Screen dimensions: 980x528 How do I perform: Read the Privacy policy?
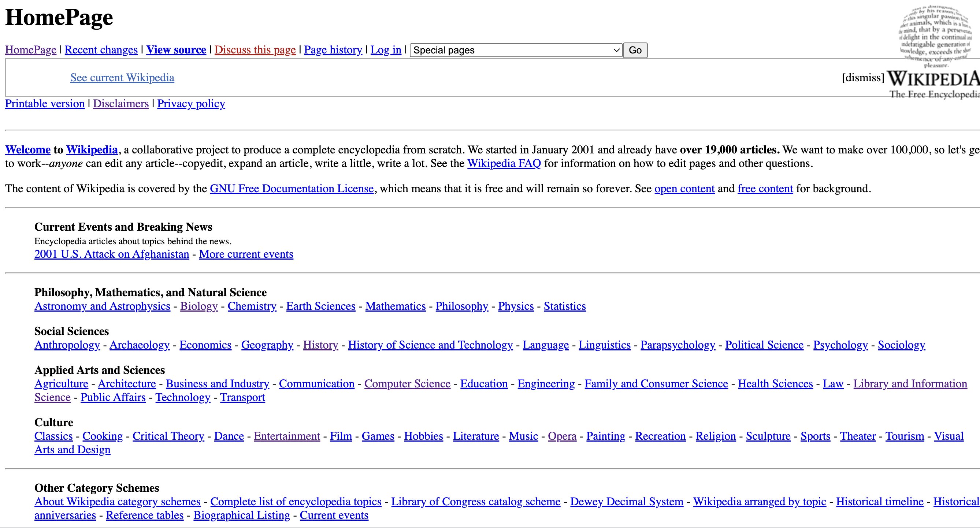tap(190, 104)
